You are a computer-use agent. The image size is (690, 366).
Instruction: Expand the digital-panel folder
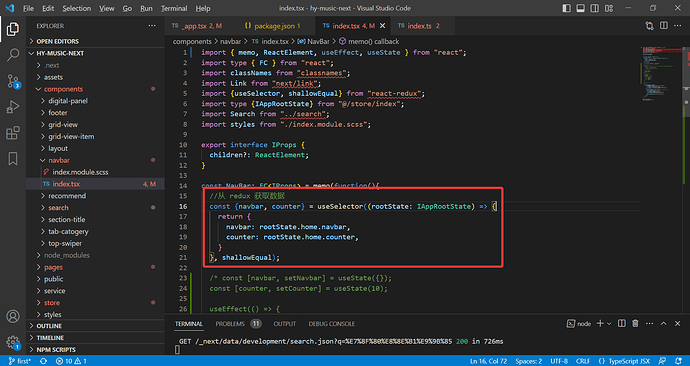click(95, 101)
